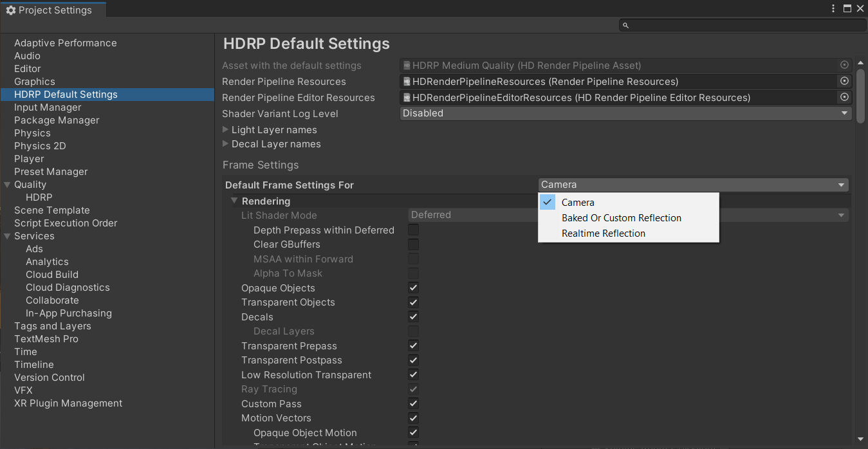Disable Transparent Objects checkbox

[x=413, y=302]
